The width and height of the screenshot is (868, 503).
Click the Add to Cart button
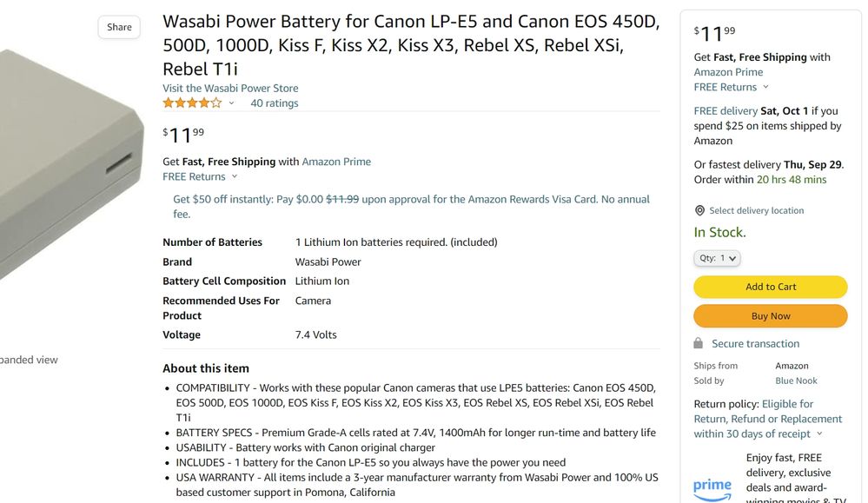(x=770, y=287)
